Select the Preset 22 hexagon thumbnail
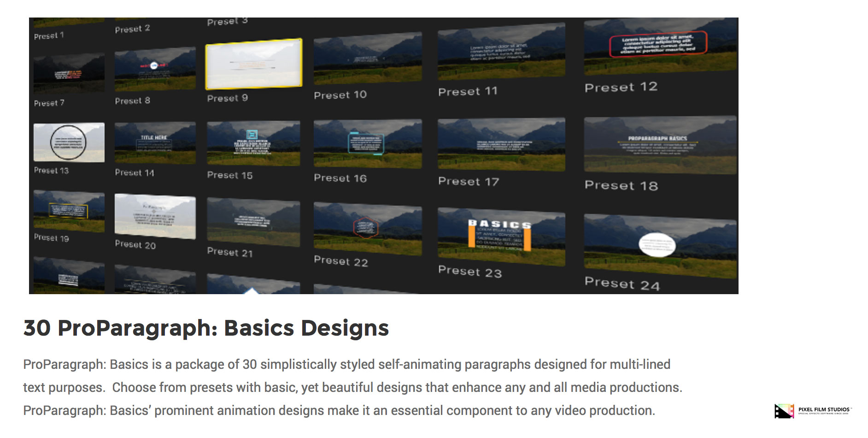 pyautogui.click(x=368, y=229)
